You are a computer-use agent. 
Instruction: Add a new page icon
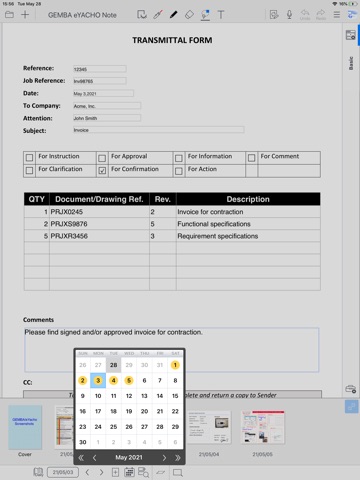[115, 472]
